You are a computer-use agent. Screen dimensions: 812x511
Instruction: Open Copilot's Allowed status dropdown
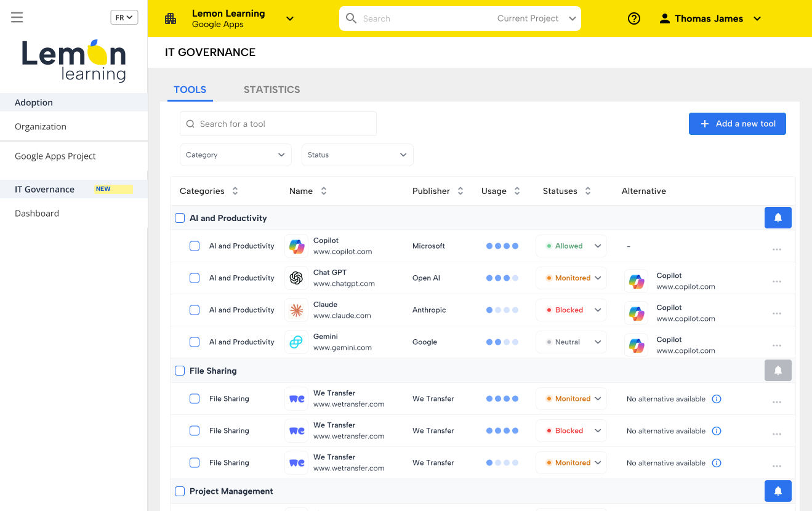click(x=571, y=246)
